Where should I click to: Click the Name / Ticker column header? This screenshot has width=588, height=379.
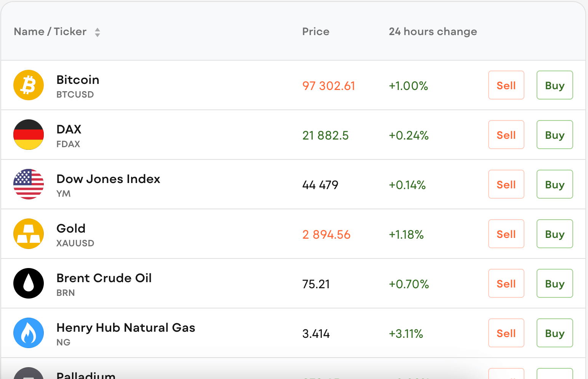tap(50, 32)
